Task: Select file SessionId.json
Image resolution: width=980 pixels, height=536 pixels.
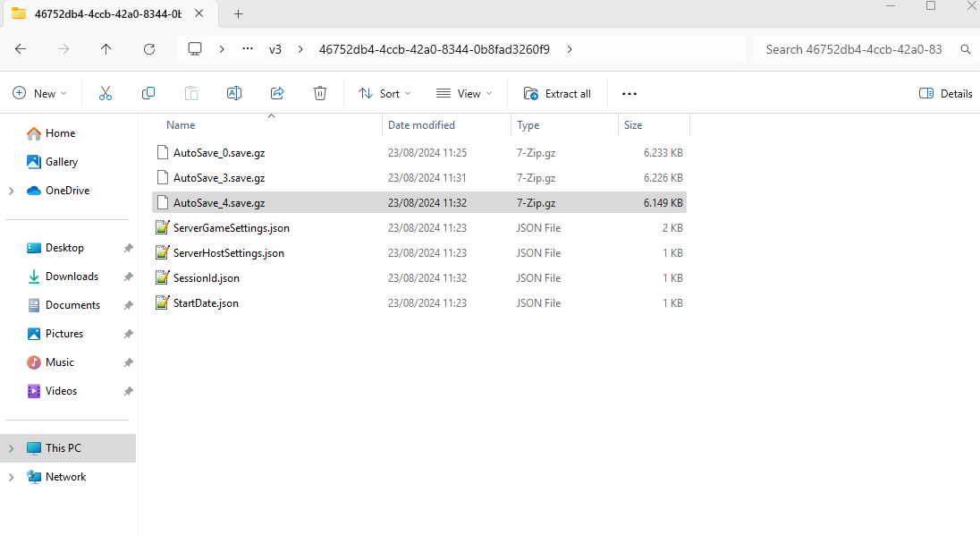Action: pyautogui.click(x=207, y=277)
